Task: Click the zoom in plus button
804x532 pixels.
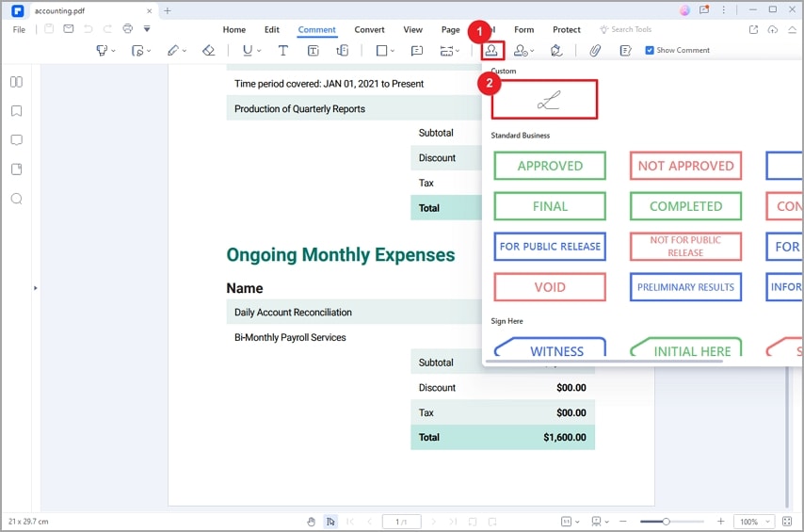Action: (720, 522)
